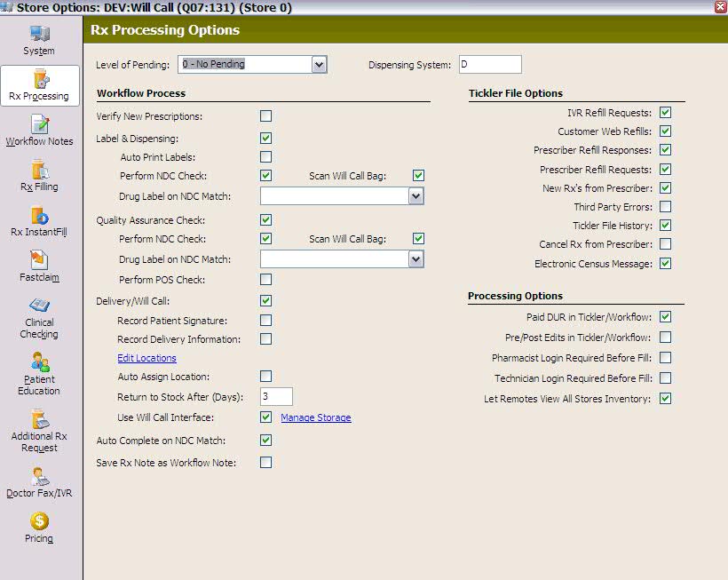Screen dimensions: 728x580
Task: Toggle Customer Web Refills checkbox
Action: point(665,131)
